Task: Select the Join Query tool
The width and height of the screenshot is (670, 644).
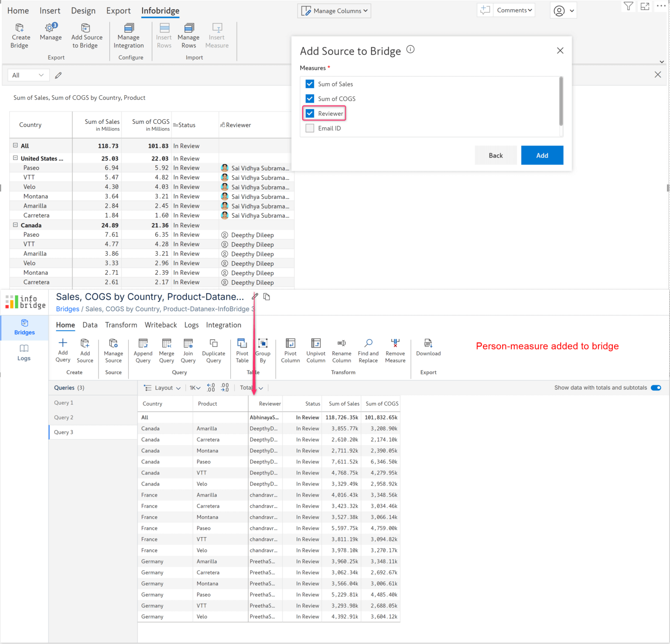Action: point(188,349)
